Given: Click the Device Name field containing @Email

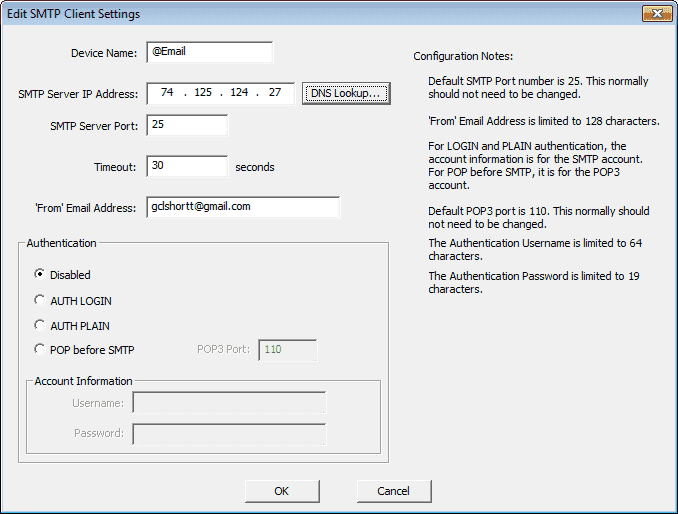Looking at the screenshot, I should click(x=210, y=52).
